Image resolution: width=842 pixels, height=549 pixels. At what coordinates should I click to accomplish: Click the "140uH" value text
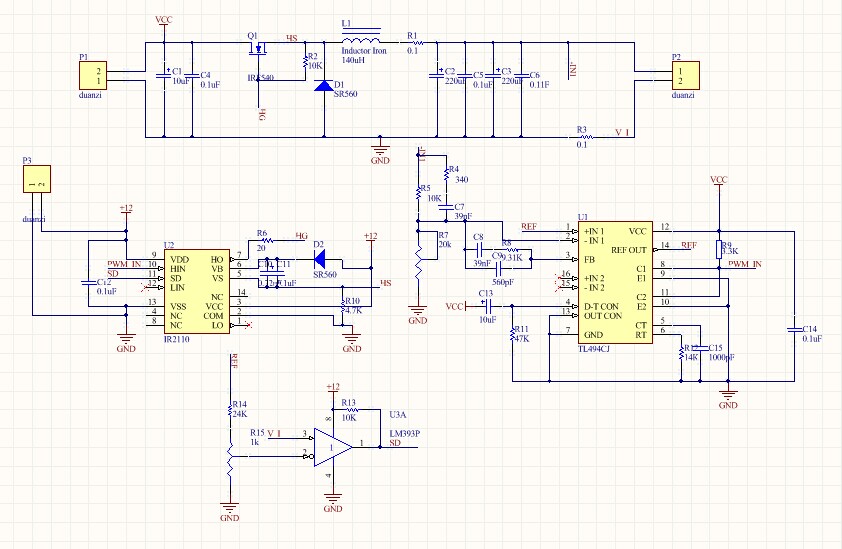tap(353, 60)
